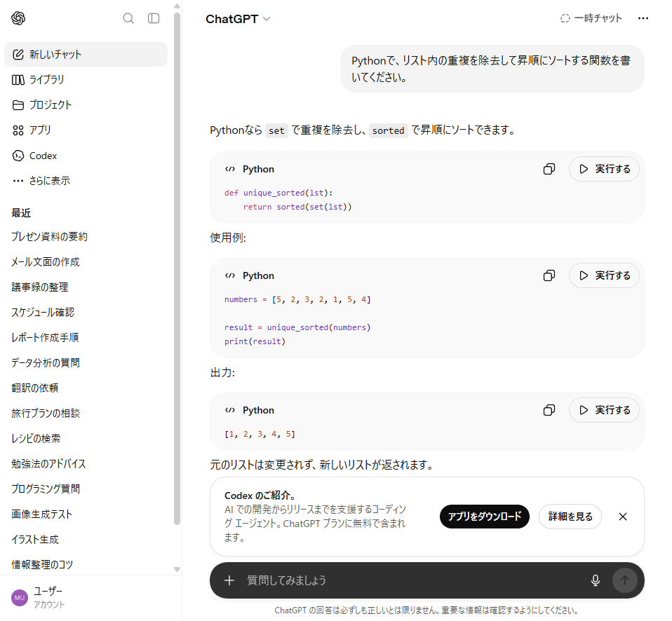
Task: Run the [1, 2, 3, 4, 5] output block
Action: (x=604, y=410)
